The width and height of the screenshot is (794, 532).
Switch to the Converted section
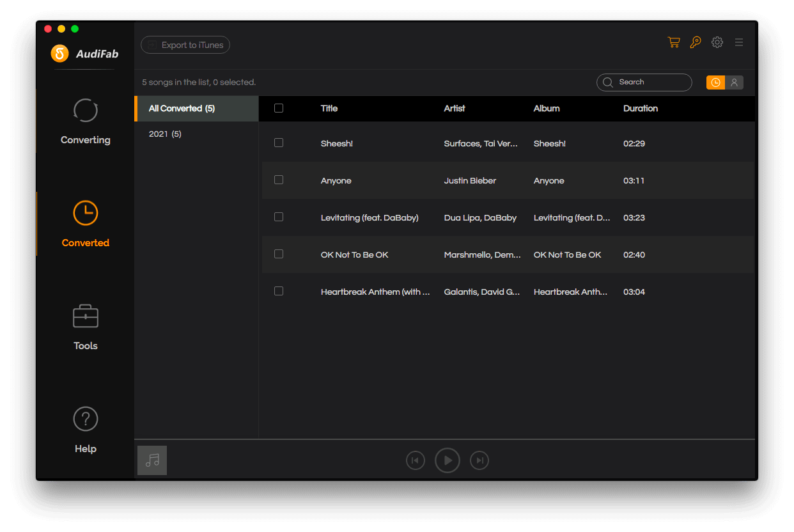click(86, 224)
